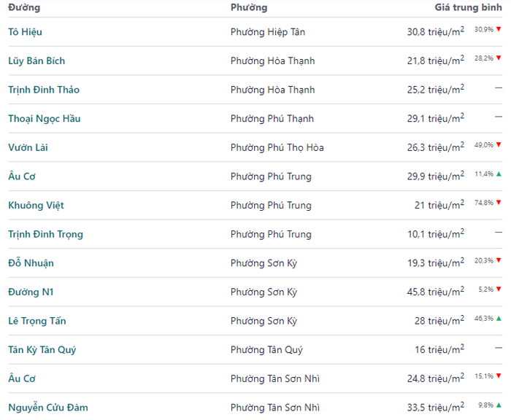Click the Trịnh Đình Trọng street name
The height and width of the screenshot is (420, 511).
(45, 234)
